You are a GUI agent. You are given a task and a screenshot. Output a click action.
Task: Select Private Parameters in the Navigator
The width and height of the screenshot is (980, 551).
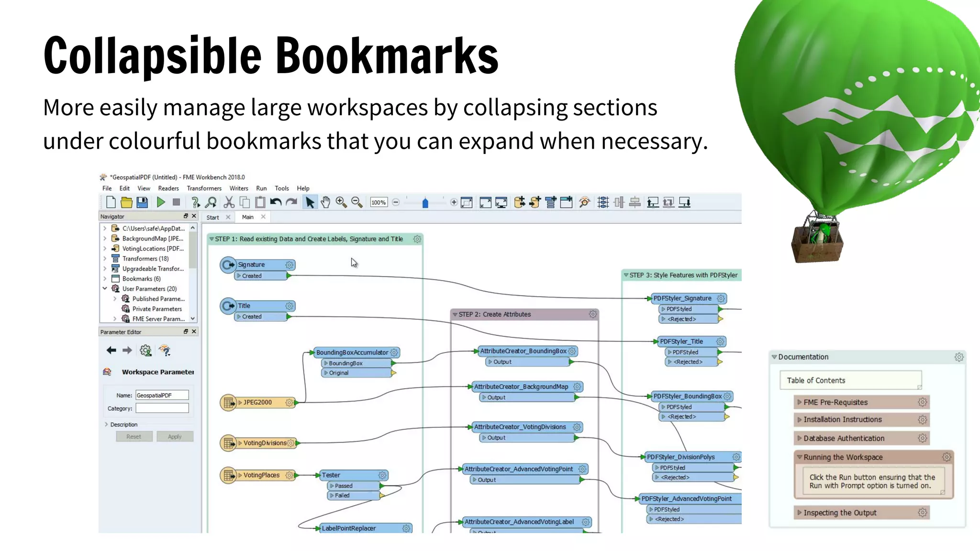click(157, 309)
